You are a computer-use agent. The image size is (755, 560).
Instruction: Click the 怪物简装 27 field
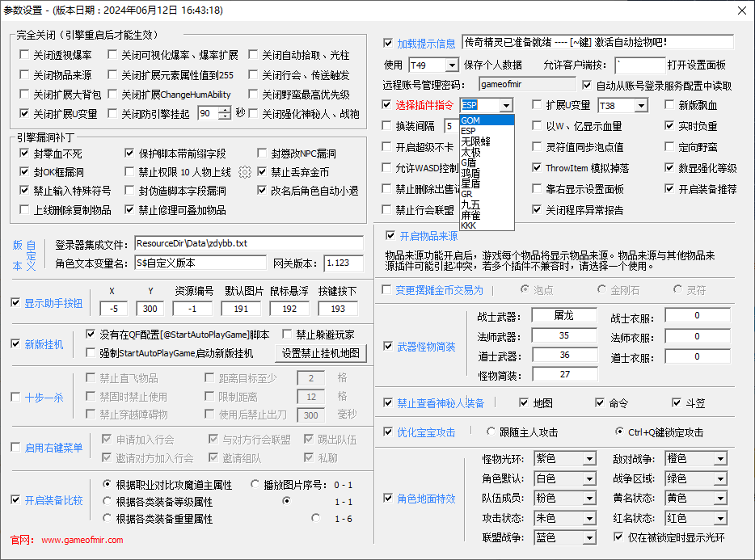(565, 374)
